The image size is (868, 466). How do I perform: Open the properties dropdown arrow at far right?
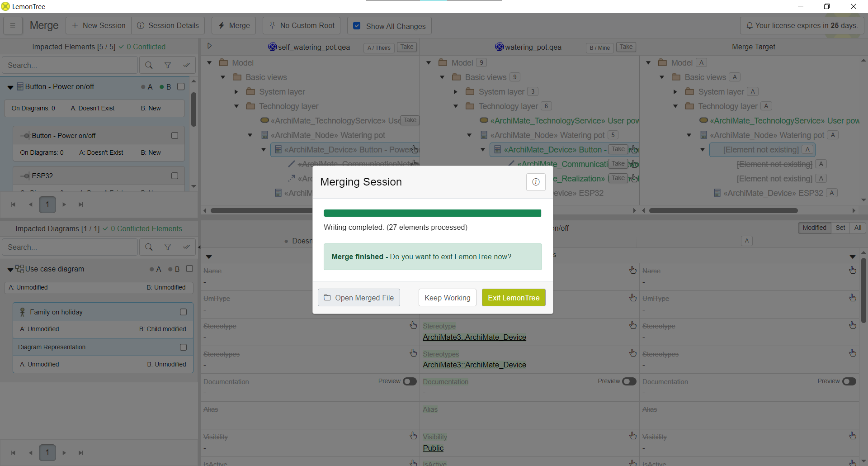[852, 257]
